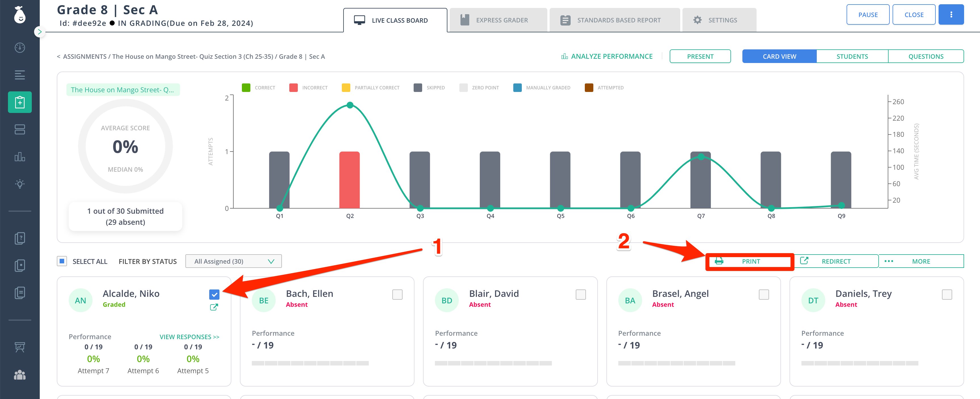The width and height of the screenshot is (980, 399).
Task: Click the green Correct legend swatch
Action: [x=246, y=87]
